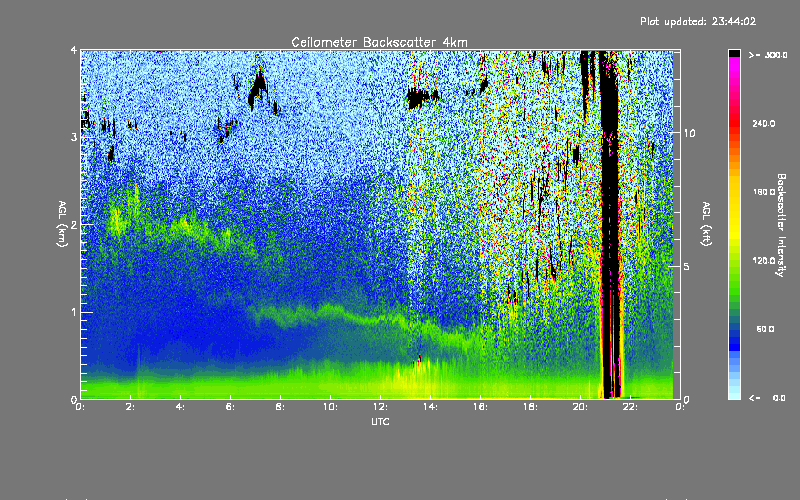Click the '<= 0.0' colorbar label
The height and width of the screenshot is (500, 800).
(768, 398)
